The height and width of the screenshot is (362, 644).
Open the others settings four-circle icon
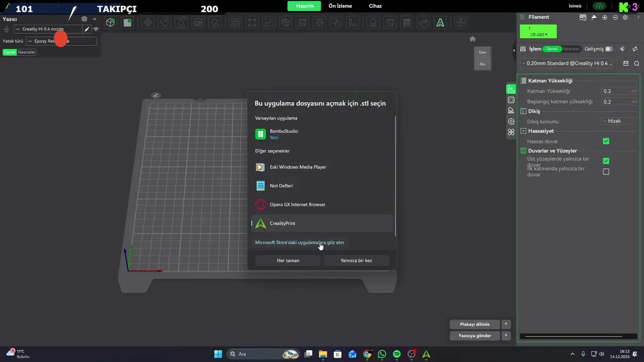click(511, 132)
